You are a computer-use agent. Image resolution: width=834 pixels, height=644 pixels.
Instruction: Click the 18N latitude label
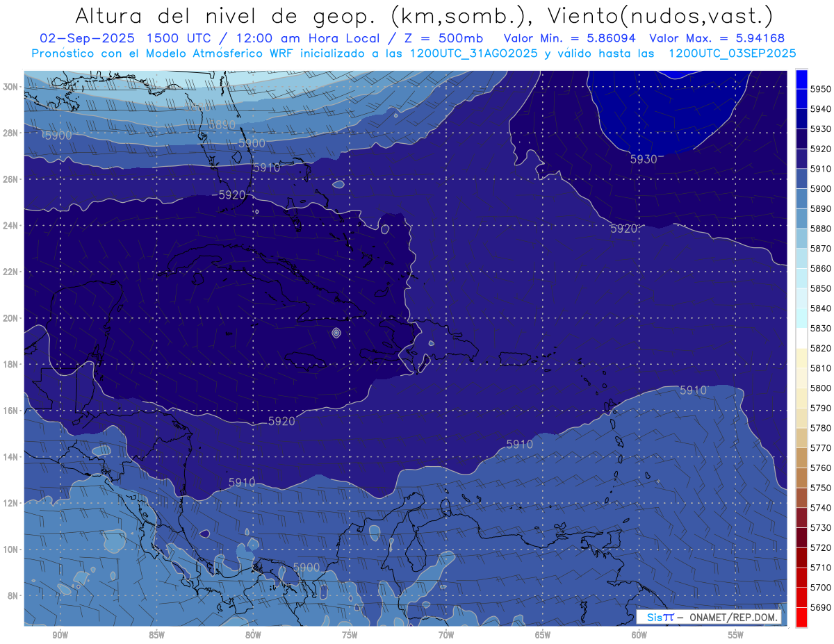[x=10, y=365]
